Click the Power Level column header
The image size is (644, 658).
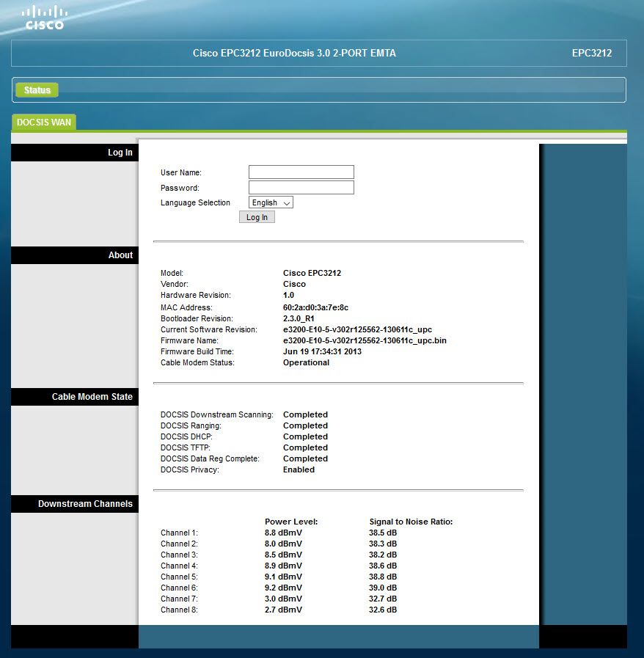291,522
